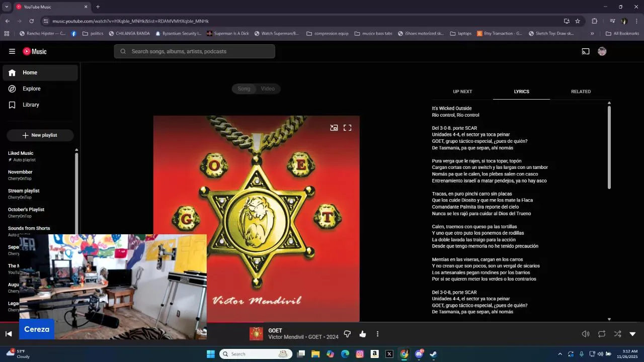644x362 pixels.
Task: Open Library in the sidebar
Action: pyautogui.click(x=40, y=105)
